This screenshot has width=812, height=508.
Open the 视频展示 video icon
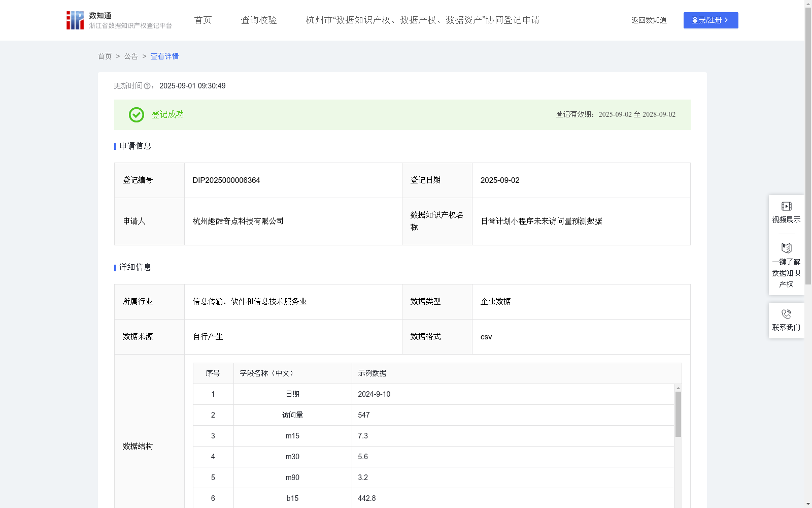[x=786, y=206]
